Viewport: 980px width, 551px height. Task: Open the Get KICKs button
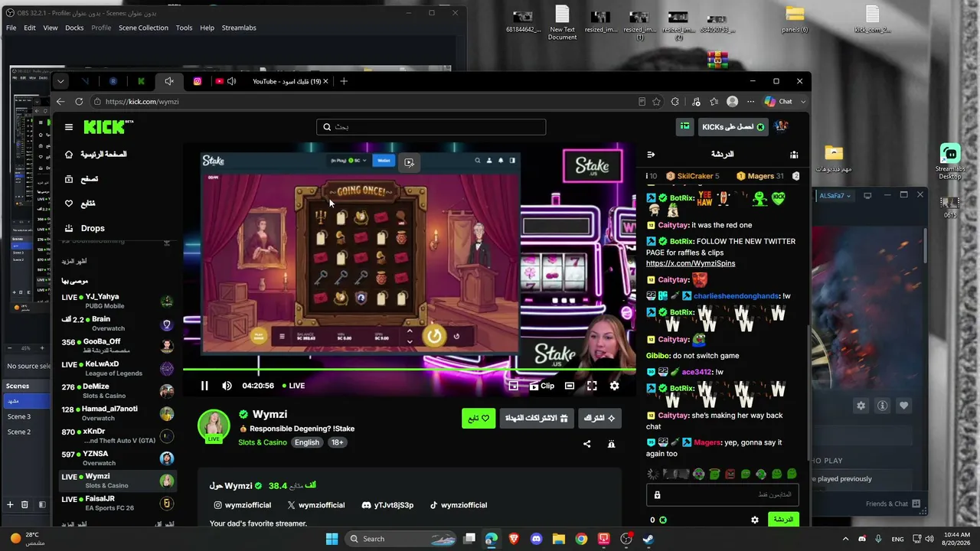point(733,127)
